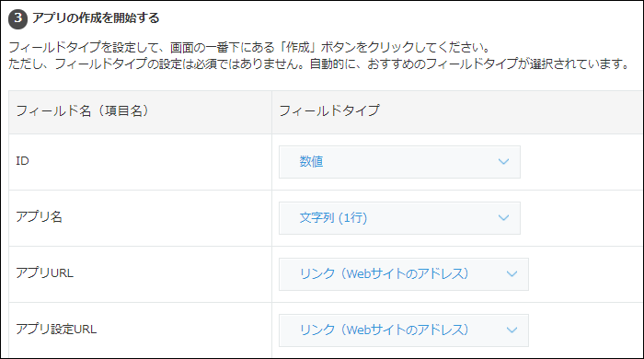
Task: Open the アプリ名 field type dropdown
Action: [x=399, y=218]
